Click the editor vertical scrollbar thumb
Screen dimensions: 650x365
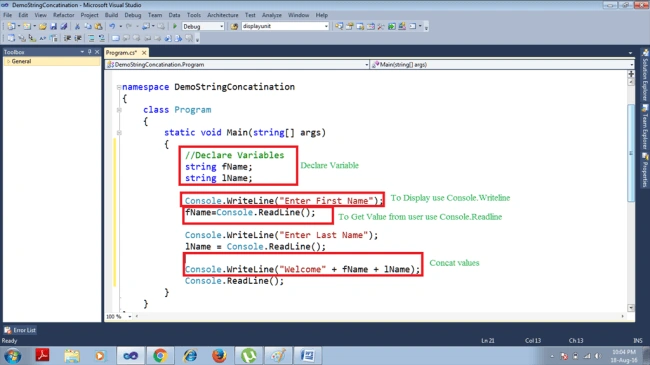pos(631,153)
